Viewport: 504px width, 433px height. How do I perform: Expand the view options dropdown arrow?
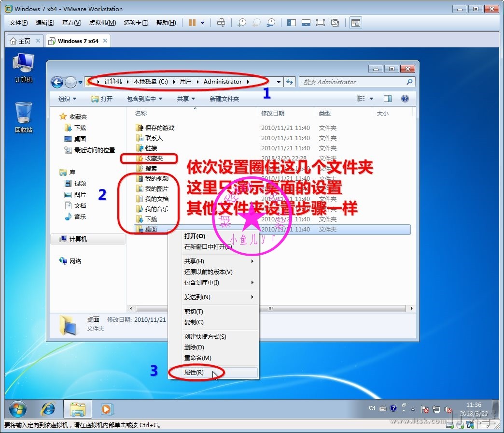(371, 99)
